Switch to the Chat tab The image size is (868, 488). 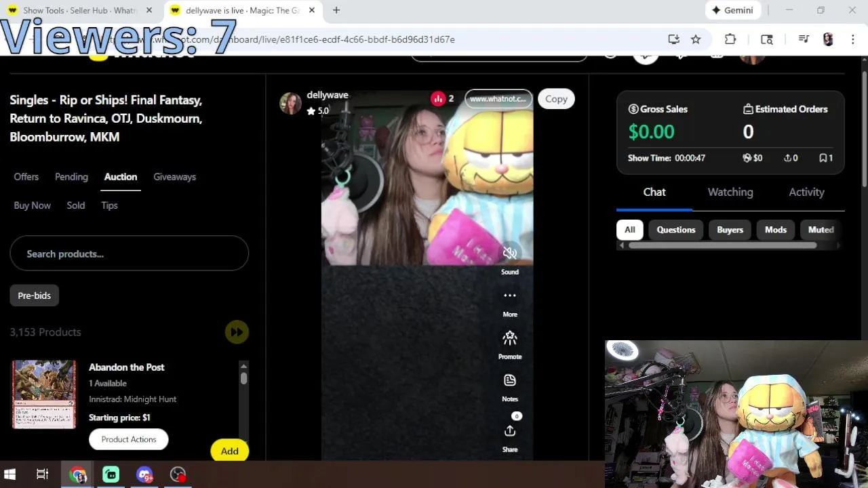[x=654, y=192]
